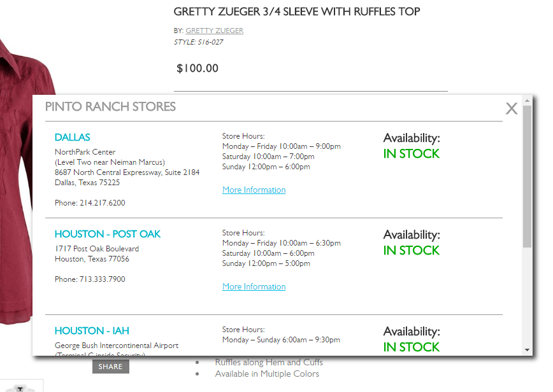Open the Houston - IAH store heading
The height and width of the screenshot is (392, 553).
click(x=92, y=331)
